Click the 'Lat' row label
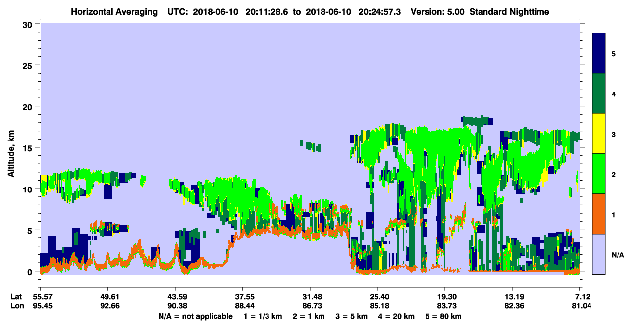Screen dimensions: 644x330 [15, 297]
